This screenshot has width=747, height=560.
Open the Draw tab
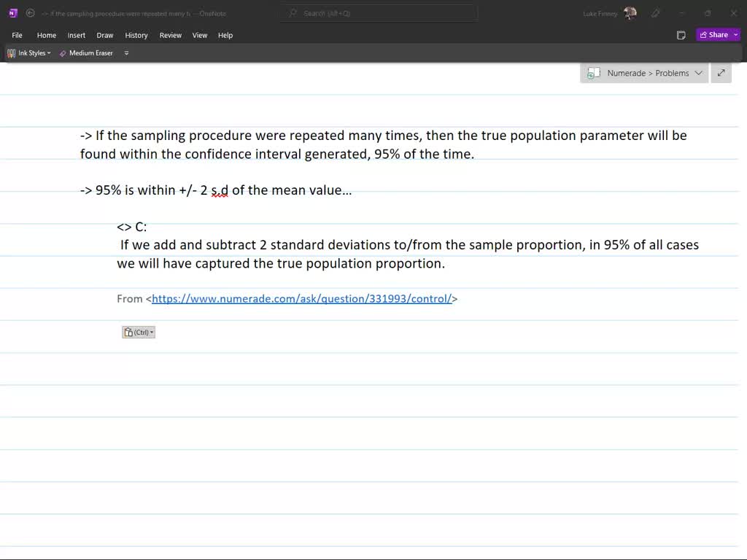point(105,35)
